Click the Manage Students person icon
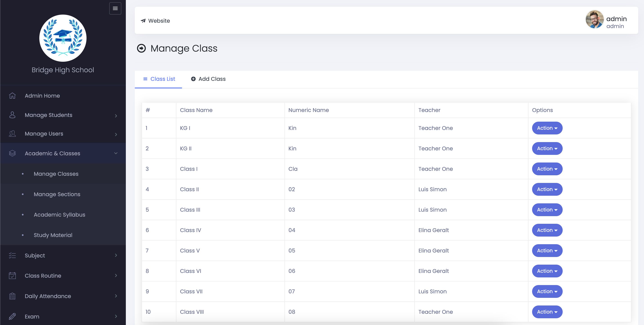The width and height of the screenshot is (644, 325). click(12, 115)
